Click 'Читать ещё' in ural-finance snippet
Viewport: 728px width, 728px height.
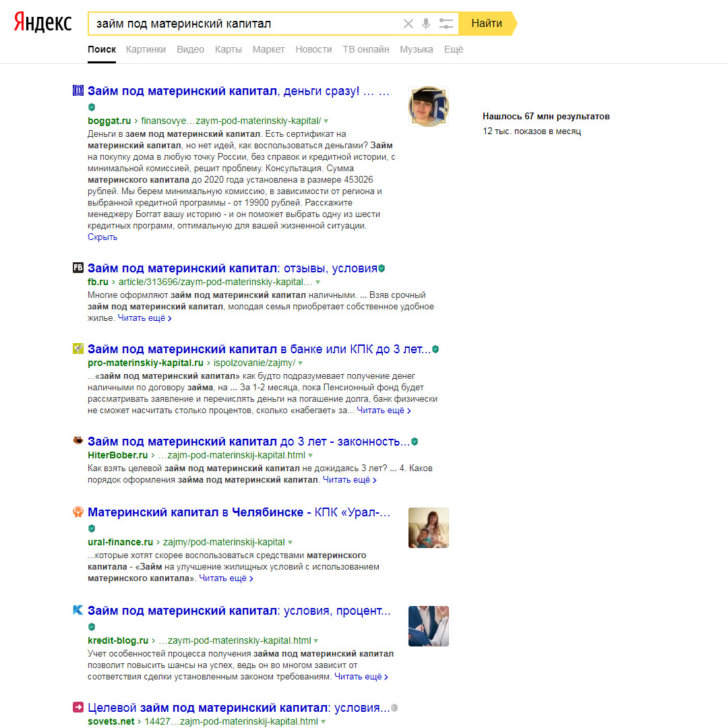(x=226, y=578)
